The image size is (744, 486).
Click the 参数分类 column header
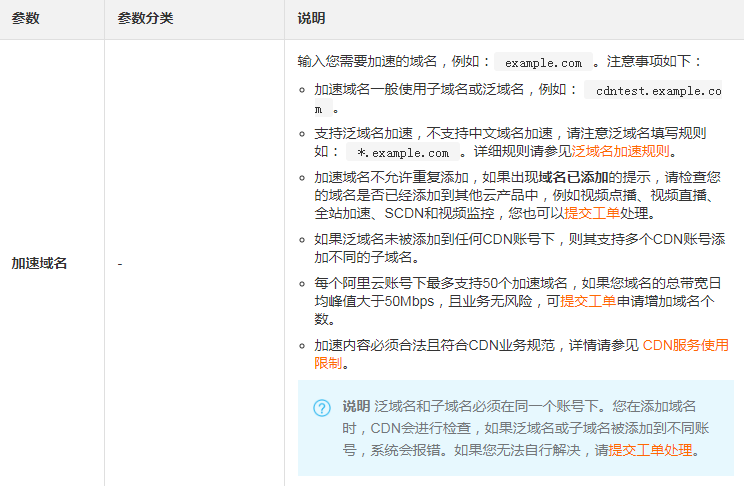click(x=144, y=19)
